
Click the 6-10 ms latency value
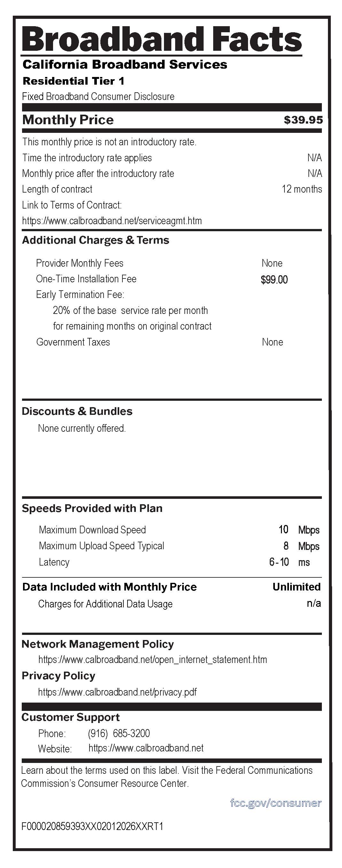click(x=289, y=562)
